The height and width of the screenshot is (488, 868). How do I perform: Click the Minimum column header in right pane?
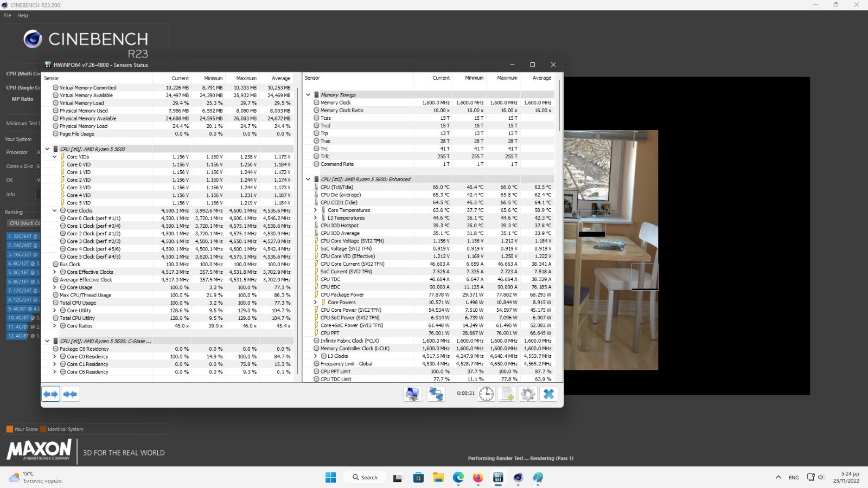(x=474, y=78)
